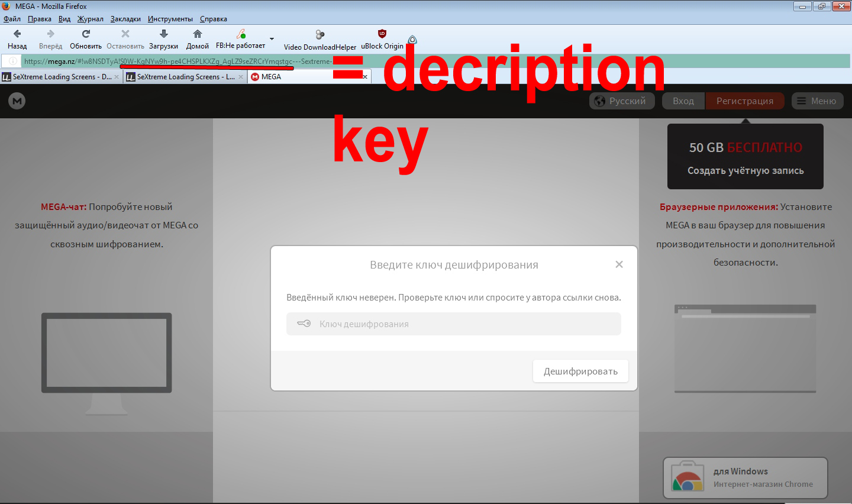Click the MEGA logo in the top corner

[17, 101]
